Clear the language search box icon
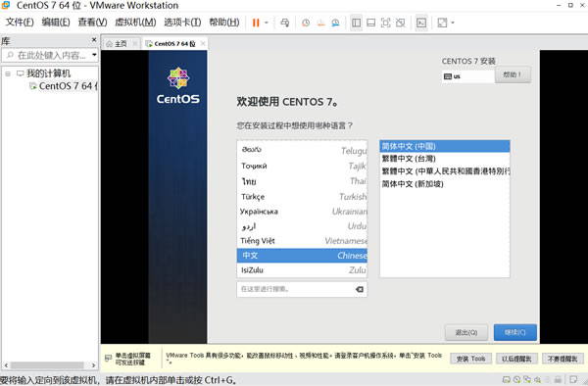Screen dimensions: 588x386 [360, 289]
